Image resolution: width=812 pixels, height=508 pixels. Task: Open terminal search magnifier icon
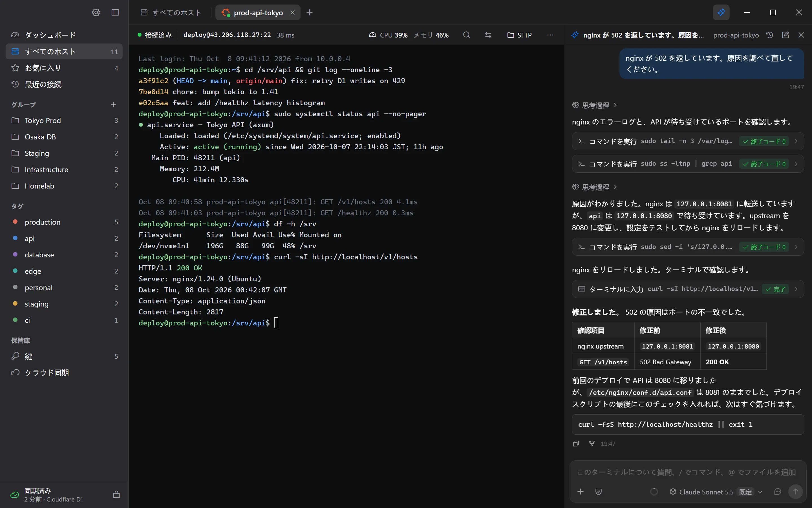pyautogui.click(x=466, y=35)
